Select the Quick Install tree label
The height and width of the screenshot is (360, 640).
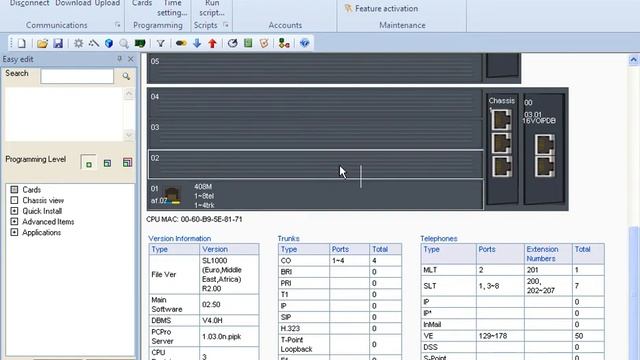point(42,211)
